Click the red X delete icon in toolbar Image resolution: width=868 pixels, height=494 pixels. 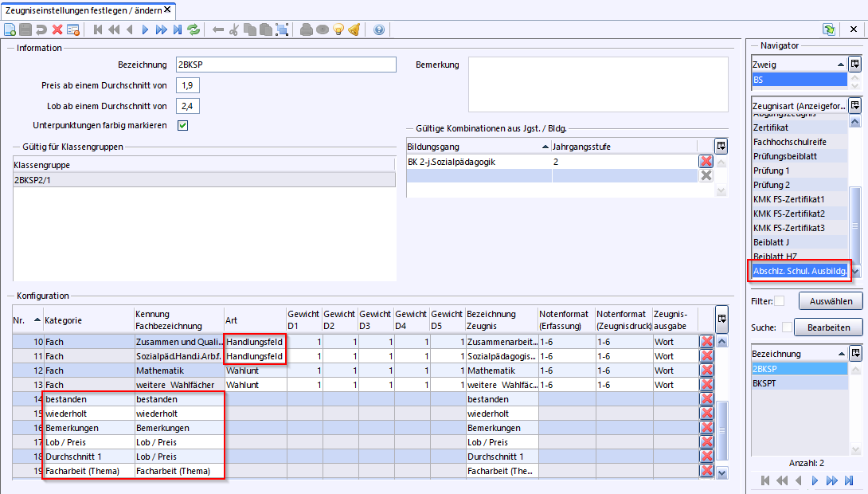[x=57, y=29]
